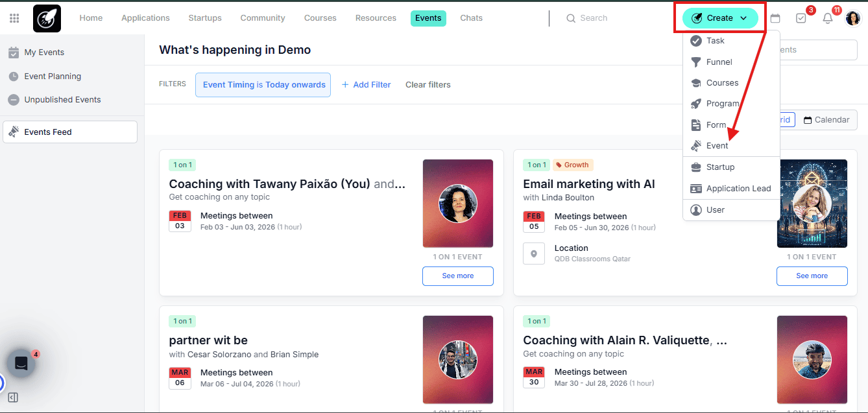Click the My Events calendar icon
The width and height of the screenshot is (868, 413).
click(x=14, y=53)
